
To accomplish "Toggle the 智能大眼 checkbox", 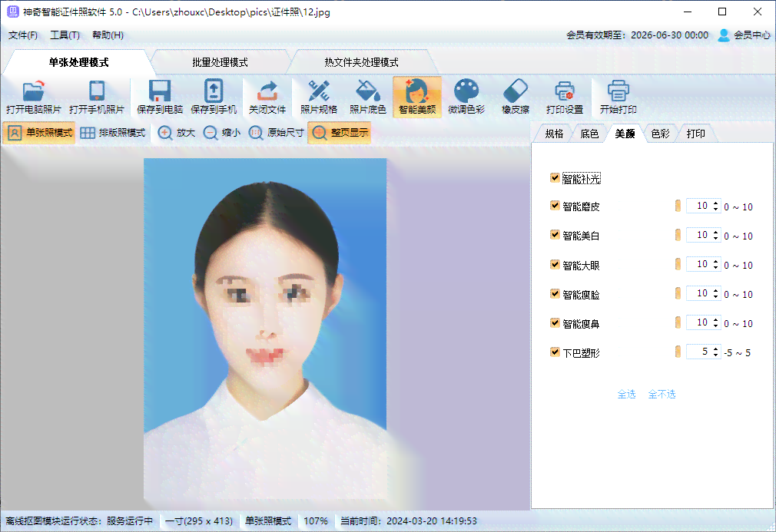I will tap(555, 265).
